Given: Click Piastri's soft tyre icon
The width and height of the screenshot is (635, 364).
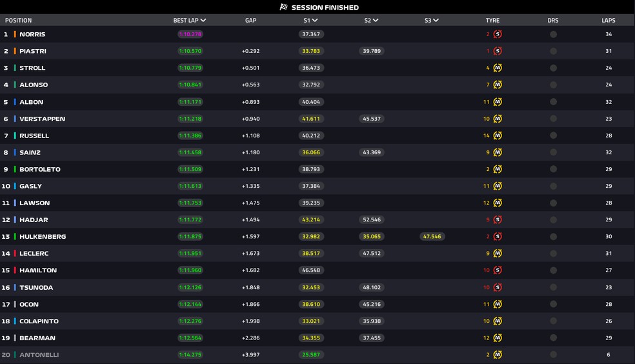Looking at the screenshot, I should [498, 51].
